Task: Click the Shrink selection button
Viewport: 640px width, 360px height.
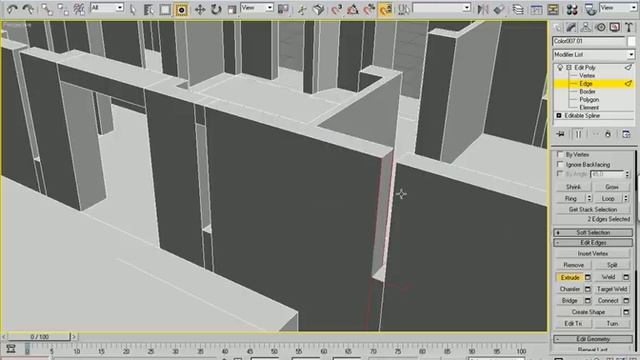Action: point(573,187)
